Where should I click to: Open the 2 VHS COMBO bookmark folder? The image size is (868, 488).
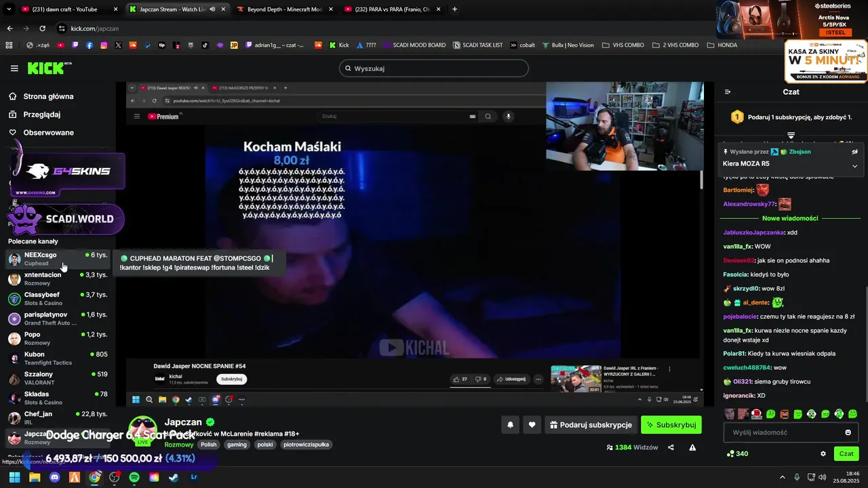pyautogui.click(x=675, y=45)
